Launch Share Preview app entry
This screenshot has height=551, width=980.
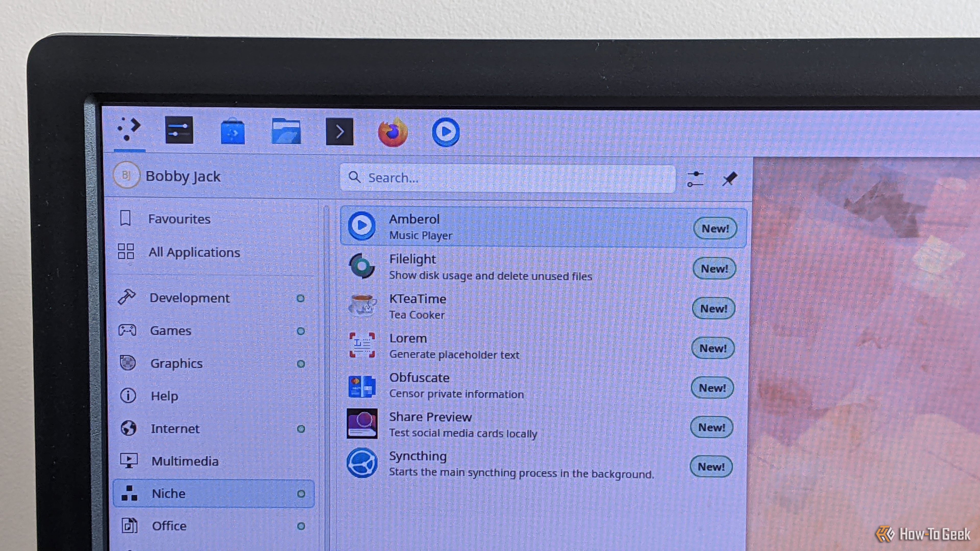pos(540,425)
